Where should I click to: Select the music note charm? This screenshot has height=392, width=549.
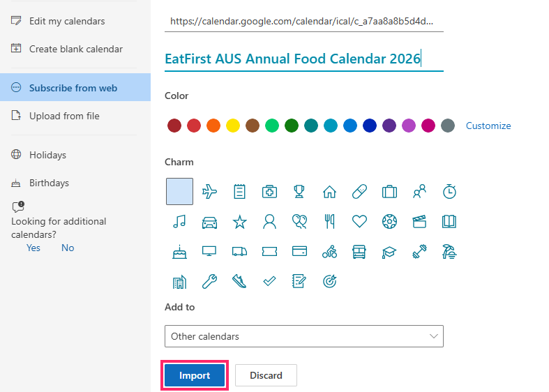click(x=179, y=222)
